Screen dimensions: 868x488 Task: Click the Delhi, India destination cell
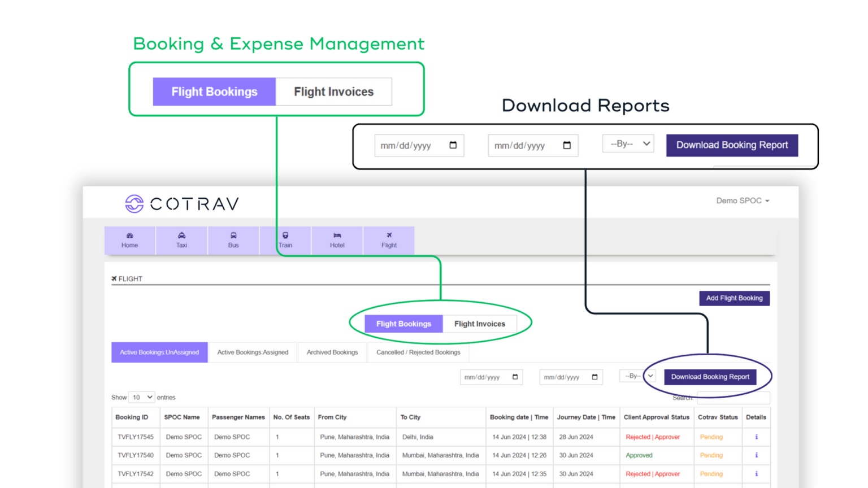[x=441, y=437]
